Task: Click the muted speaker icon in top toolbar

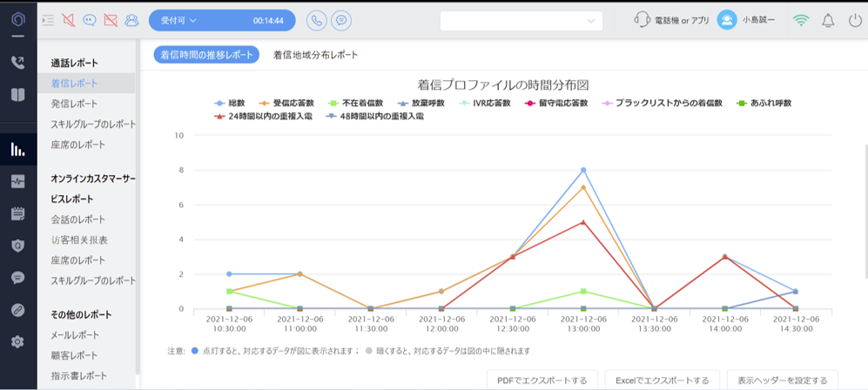Action: pyautogui.click(x=69, y=20)
